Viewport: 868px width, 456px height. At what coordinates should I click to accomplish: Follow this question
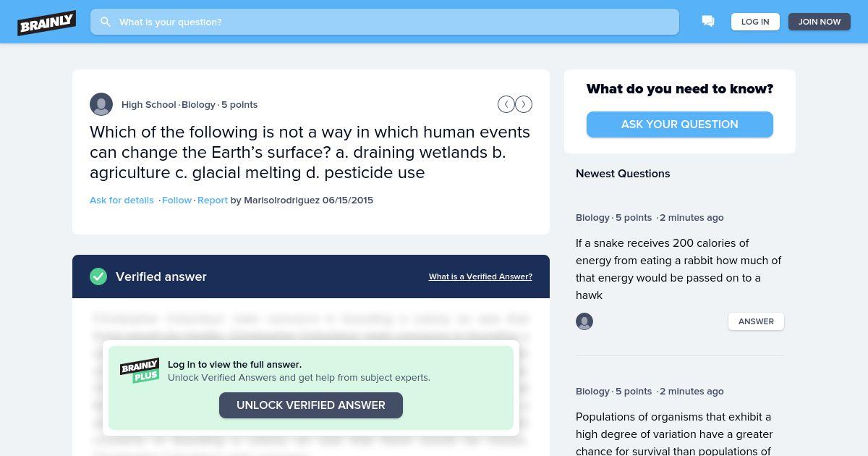pyautogui.click(x=176, y=200)
